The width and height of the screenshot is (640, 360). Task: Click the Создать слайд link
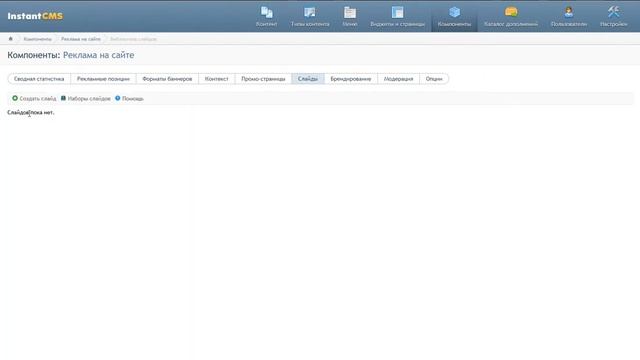(38, 99)
